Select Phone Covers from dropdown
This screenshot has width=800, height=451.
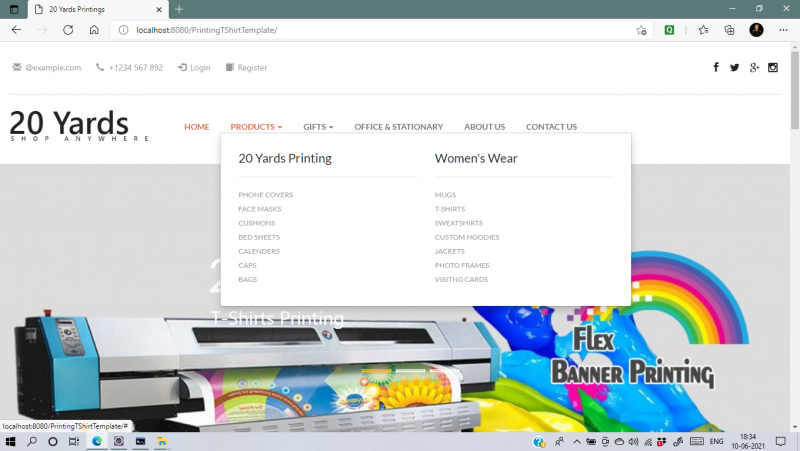pos(265,194)
